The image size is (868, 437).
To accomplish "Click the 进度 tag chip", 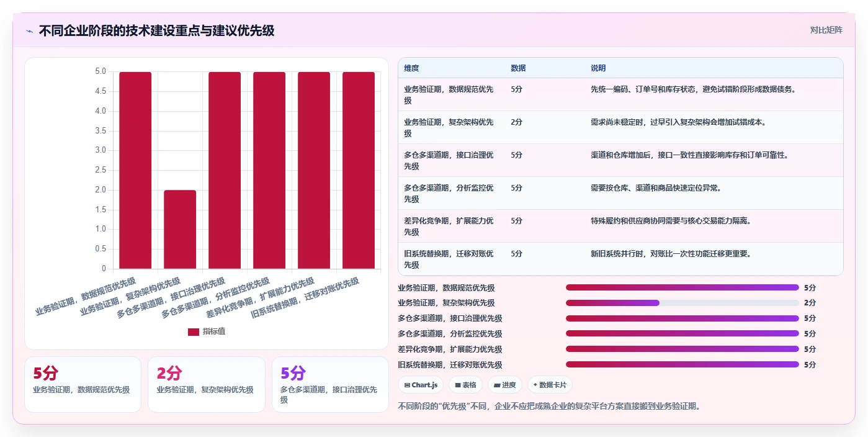I will point(505,385).
